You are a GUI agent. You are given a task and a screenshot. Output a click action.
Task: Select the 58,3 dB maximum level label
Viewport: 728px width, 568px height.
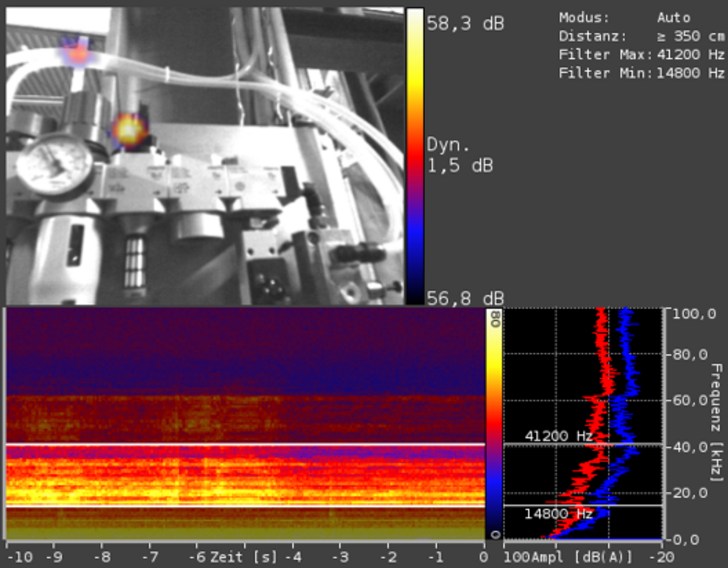465,24
